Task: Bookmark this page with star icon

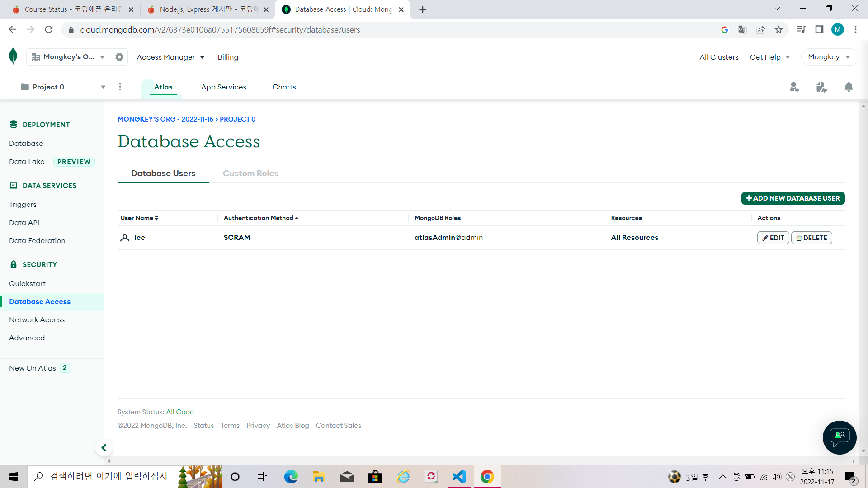Action: click(778, 30)
